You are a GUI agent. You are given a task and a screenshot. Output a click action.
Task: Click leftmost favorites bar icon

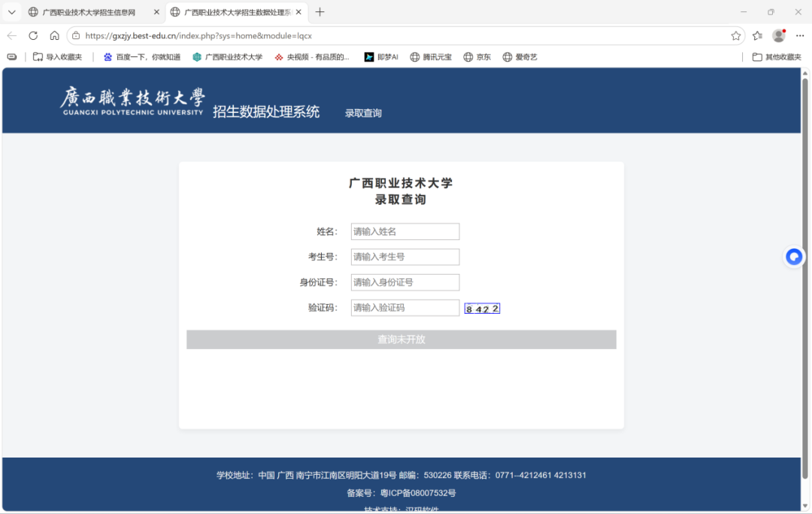tap(12, 57)
